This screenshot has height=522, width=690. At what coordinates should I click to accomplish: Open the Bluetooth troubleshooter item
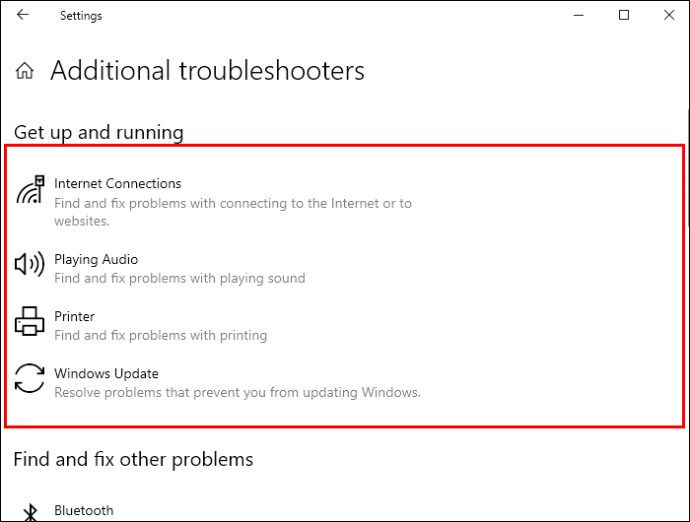[84, 511]
